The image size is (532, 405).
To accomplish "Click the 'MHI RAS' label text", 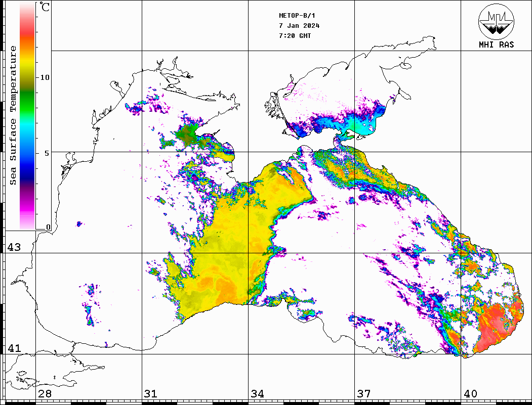I will pyautogui.click(x=497, y=44).
